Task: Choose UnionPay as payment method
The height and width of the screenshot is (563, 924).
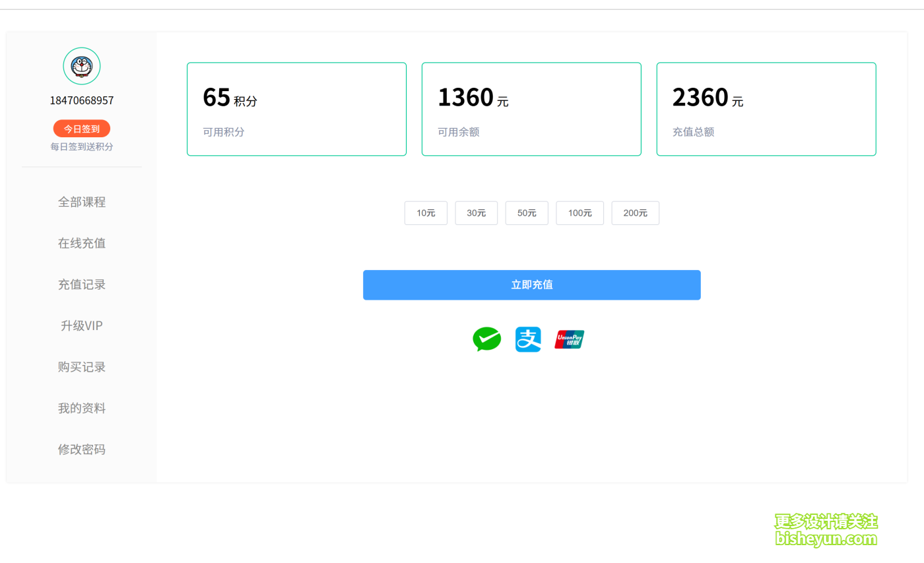Action: click(569, 339)
